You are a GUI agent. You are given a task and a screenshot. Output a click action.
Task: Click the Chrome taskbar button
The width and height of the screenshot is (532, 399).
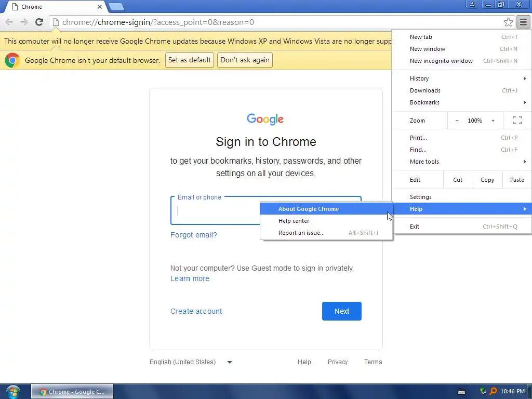[72, 392]
